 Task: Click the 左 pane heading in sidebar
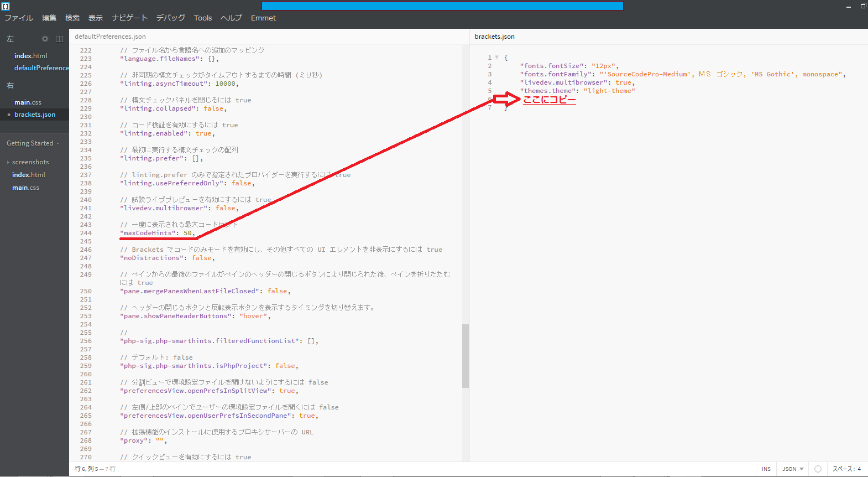point(11,39)
